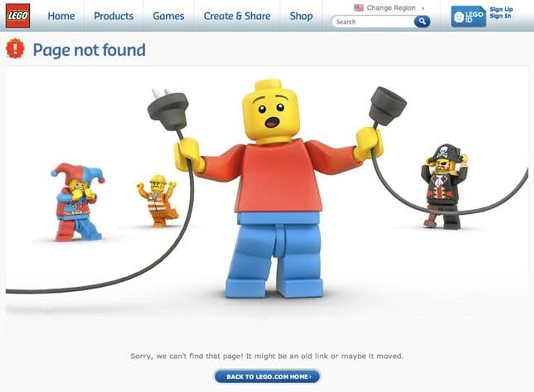Click the construction worker minifigure

point(158,201)
